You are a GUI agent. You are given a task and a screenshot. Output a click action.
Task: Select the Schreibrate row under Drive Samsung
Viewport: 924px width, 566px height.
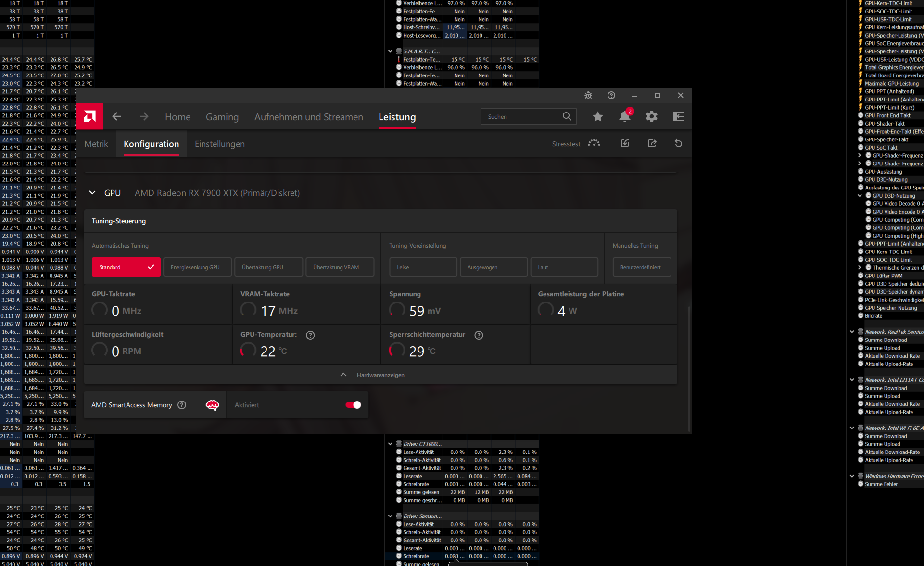tap(466, 556)
